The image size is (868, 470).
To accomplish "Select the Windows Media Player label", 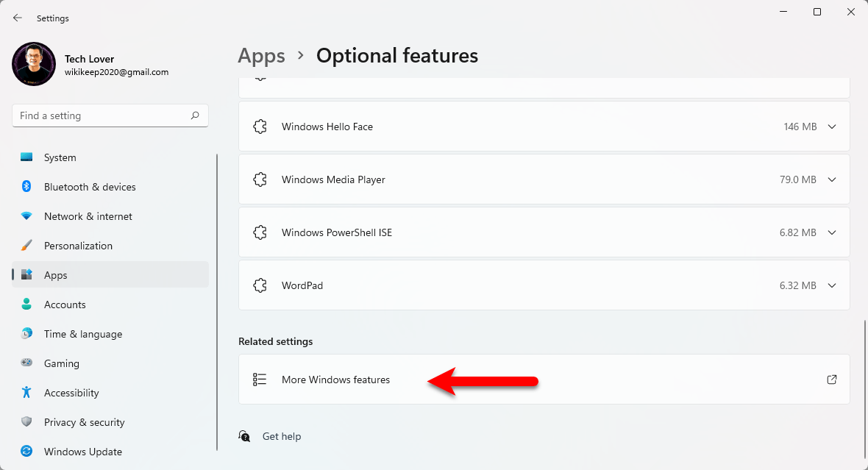I will tap(333, 180).
